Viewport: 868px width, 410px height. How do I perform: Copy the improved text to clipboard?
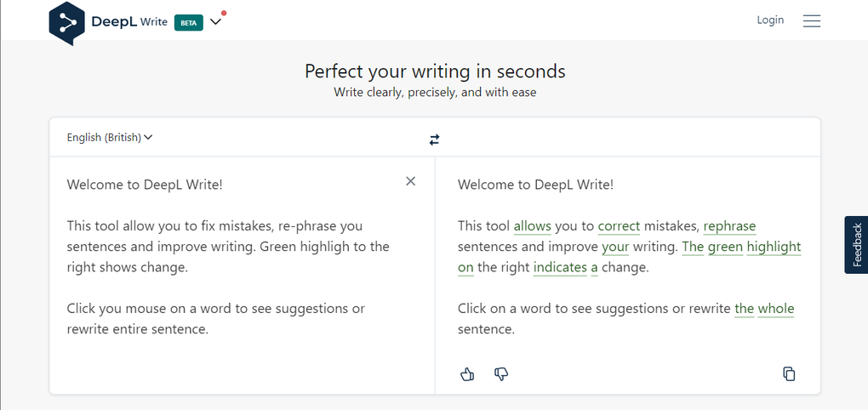pos(789,374)
